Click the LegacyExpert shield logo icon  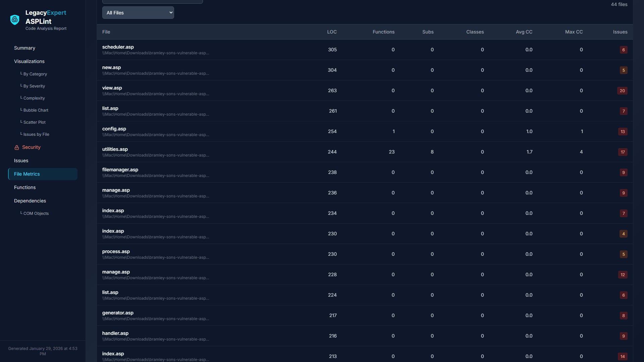pyautogui.click(x=15, y=20)
